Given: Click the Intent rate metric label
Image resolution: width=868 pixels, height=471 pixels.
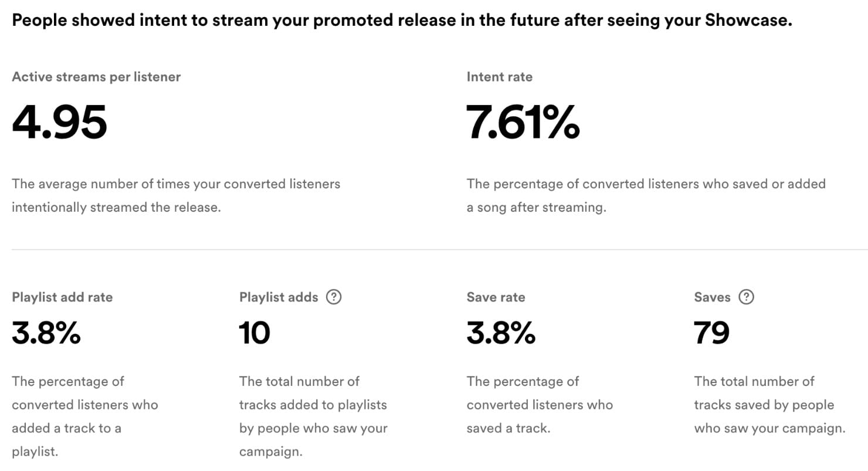Looking at the screenshot, I should pyautogui.click(x=499, y=76).
